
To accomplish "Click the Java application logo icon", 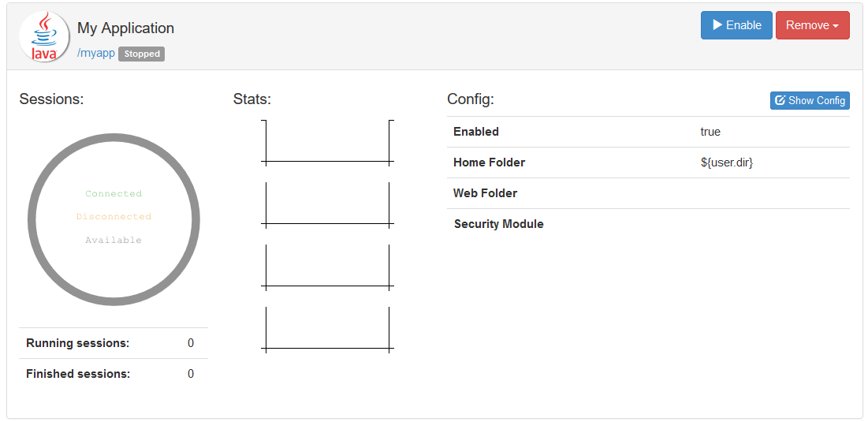I will click(x=44, y=36).
